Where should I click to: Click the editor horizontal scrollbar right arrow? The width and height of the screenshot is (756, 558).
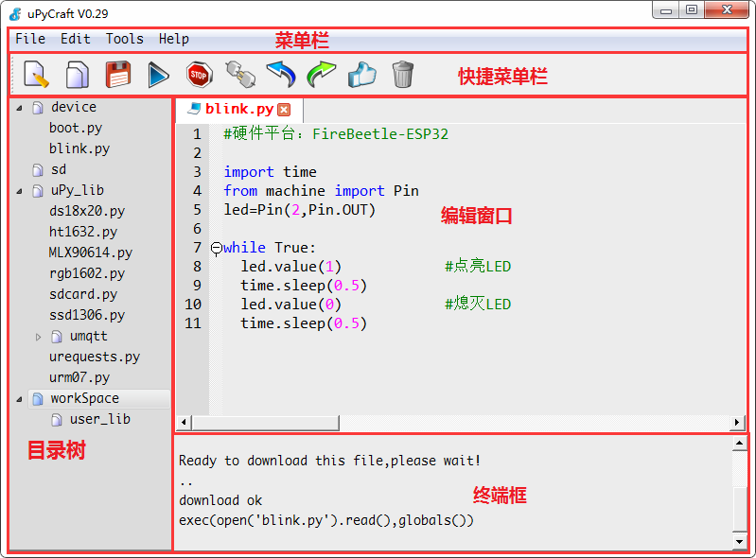coord(737,423)
